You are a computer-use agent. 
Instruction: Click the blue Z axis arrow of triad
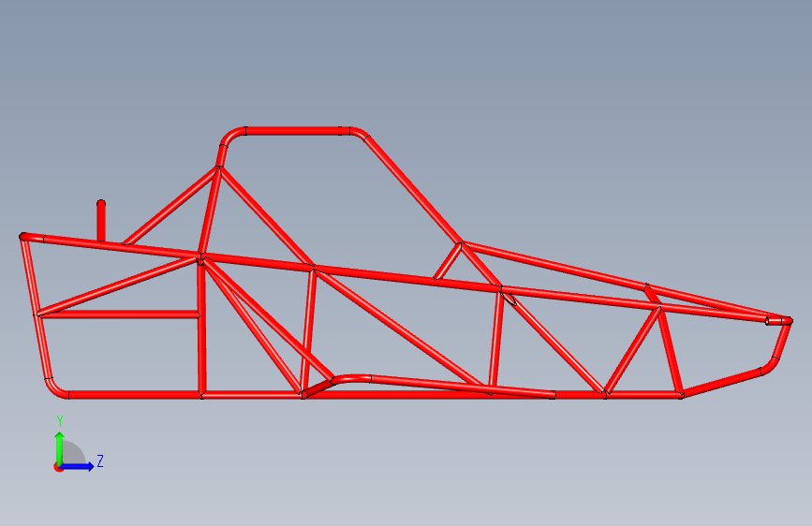click(x=78, y=466)
